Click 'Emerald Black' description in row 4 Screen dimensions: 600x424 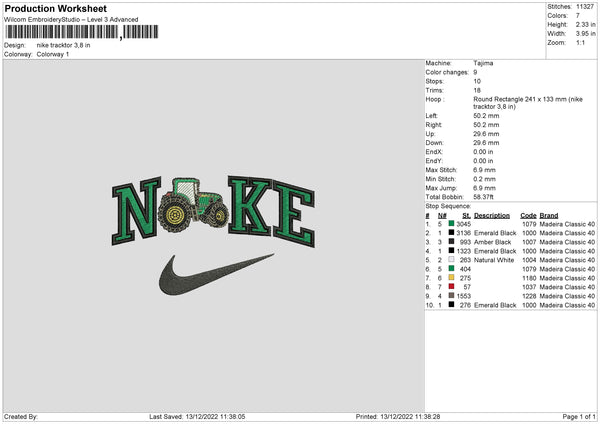(x=495, y=251)
